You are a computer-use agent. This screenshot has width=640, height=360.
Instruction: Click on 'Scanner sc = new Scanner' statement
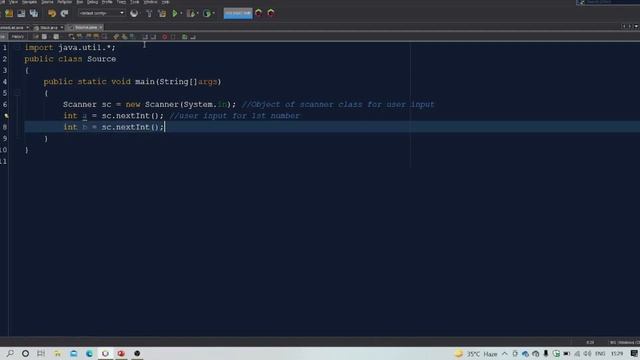tap(149, 104)
